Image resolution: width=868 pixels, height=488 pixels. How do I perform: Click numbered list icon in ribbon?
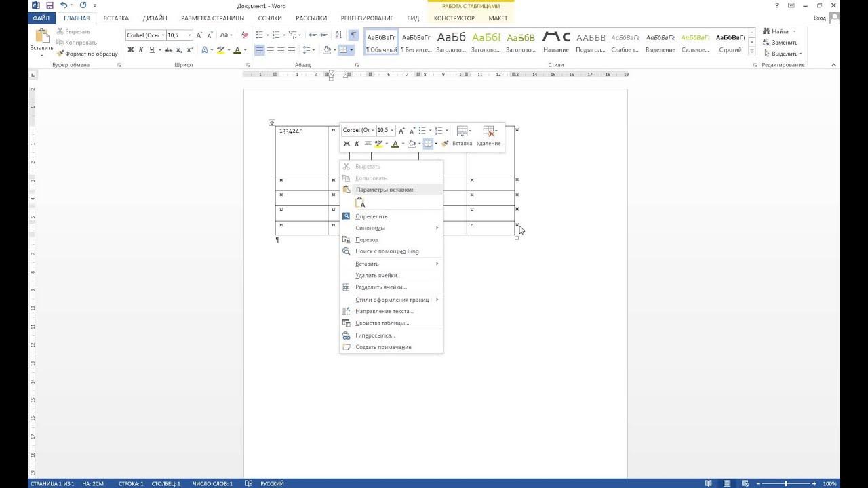point(277,35)
